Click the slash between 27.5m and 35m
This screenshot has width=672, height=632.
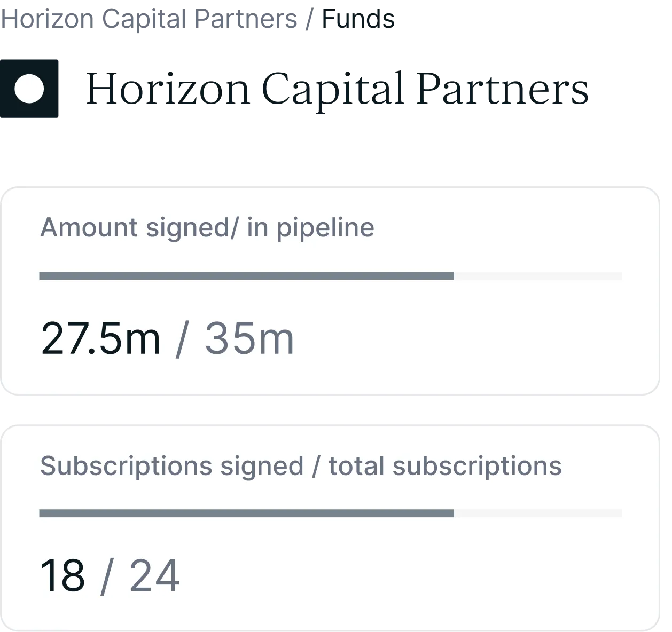click(182, 338)
